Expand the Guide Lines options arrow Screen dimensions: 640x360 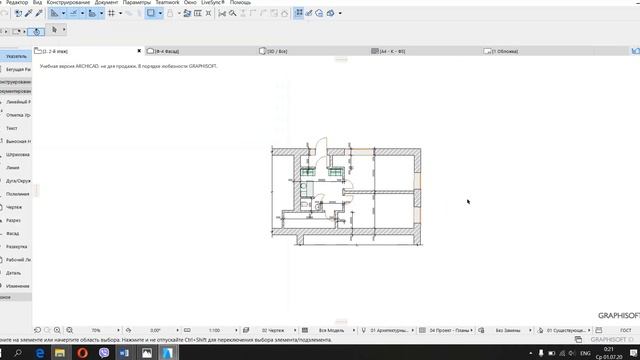(63, 13)
